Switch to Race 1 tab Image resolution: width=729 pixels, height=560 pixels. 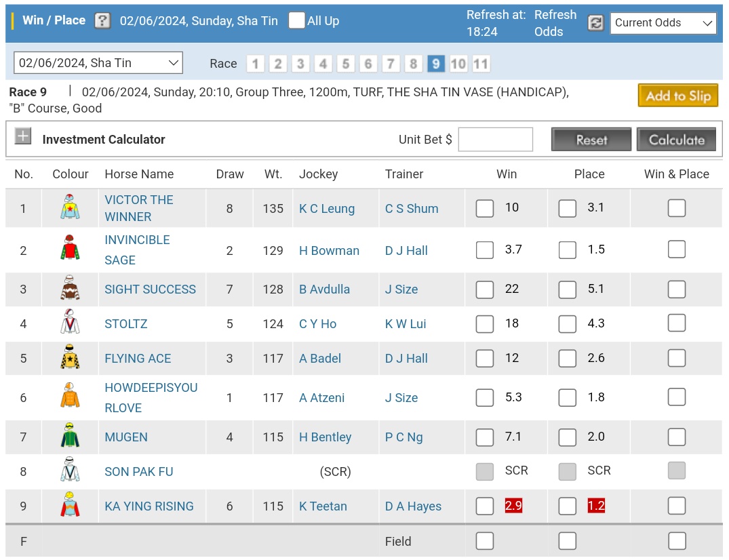255,64
